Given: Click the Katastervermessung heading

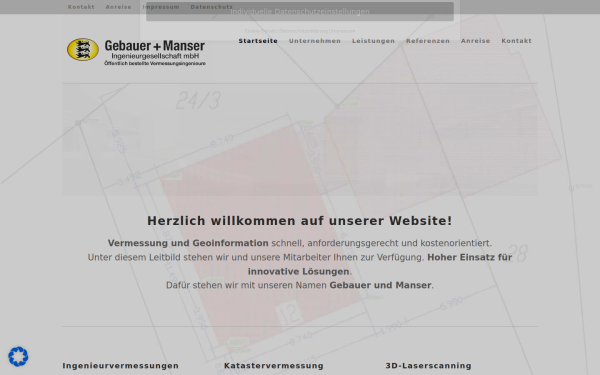Looking at the screenshot, I should (274, 366).
